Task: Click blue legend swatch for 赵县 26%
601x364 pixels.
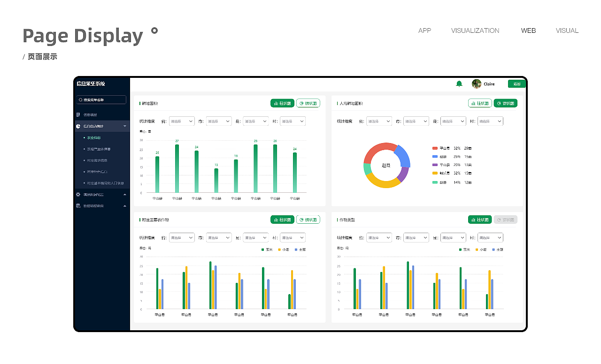Action: coord(435,157)
